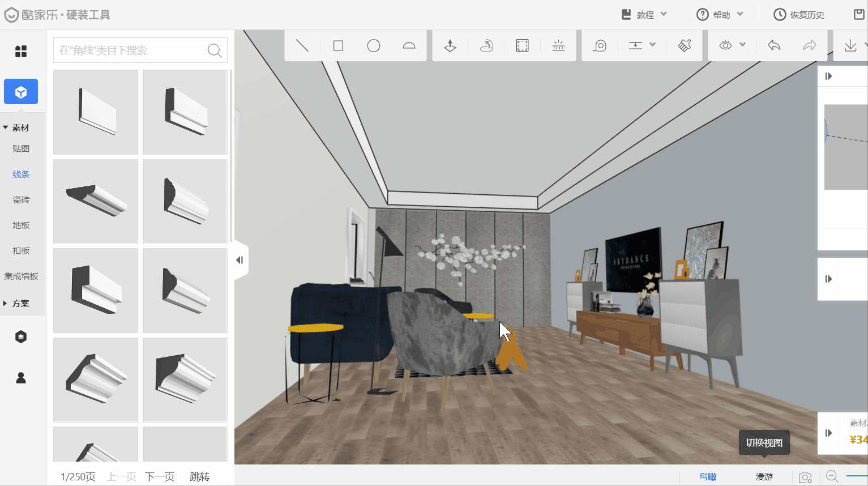Select the first flat molding thumbnail

point(96,112)
